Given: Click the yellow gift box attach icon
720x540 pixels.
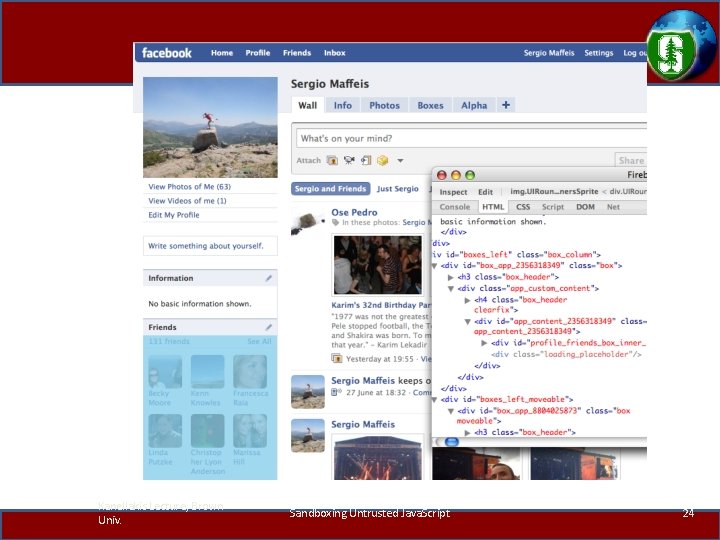Looking at the screenshot, I should [382, 160].
